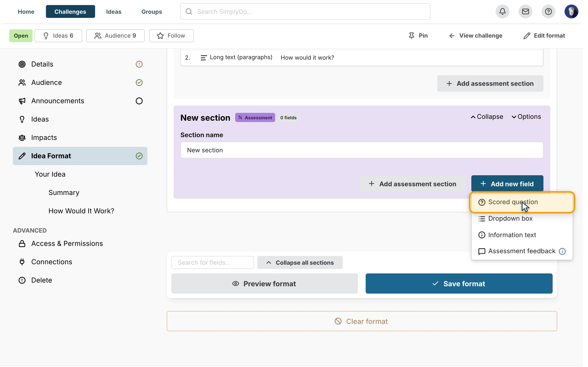The width and height of the screenshot is (588, 367).
Task: Collapse all sections button
Action: point(300,263)
